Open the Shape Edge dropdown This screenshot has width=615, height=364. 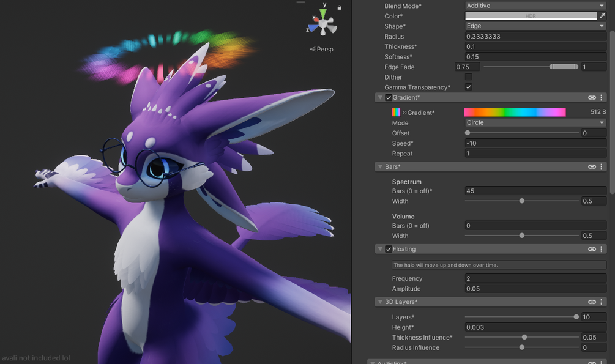click(x=535, y=26)
